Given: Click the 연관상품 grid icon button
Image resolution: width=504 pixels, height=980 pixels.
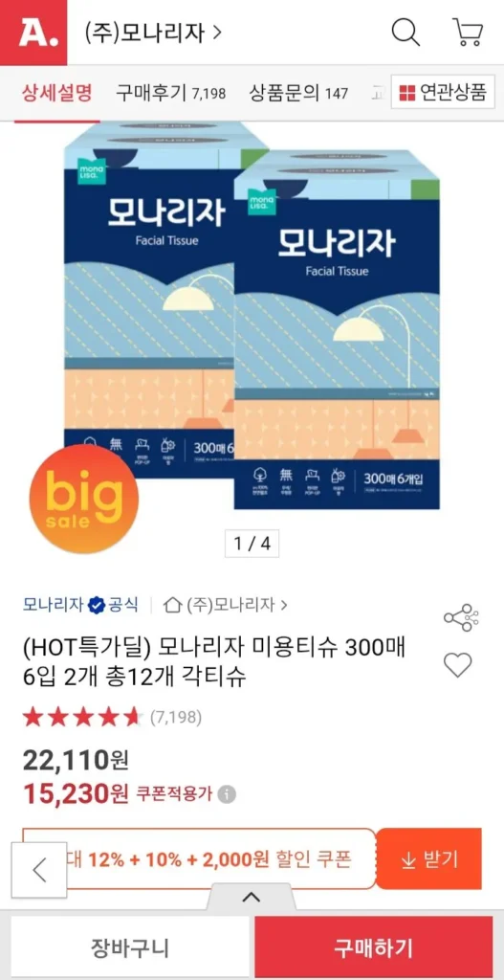Looking at the screenshot, I should click(x=444, y=93).
